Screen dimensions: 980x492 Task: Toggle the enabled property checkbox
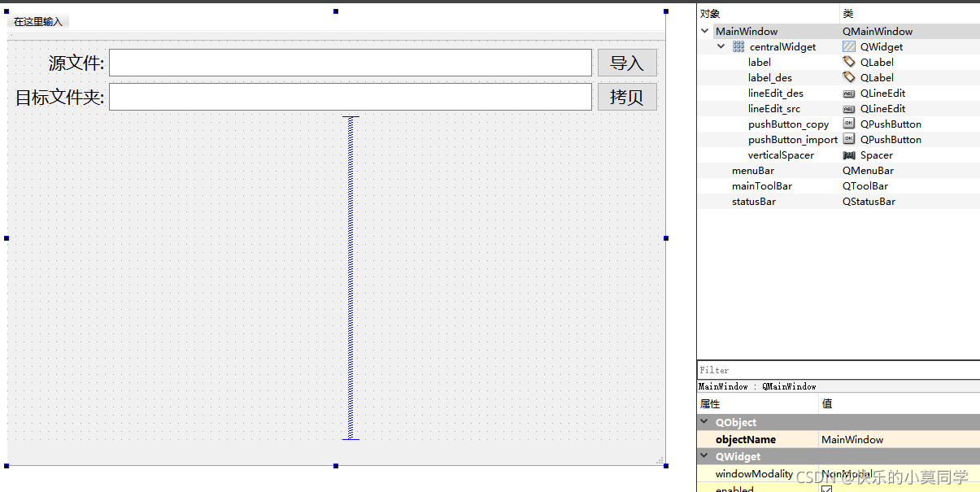pyautogui.click(x=827, y=489)
